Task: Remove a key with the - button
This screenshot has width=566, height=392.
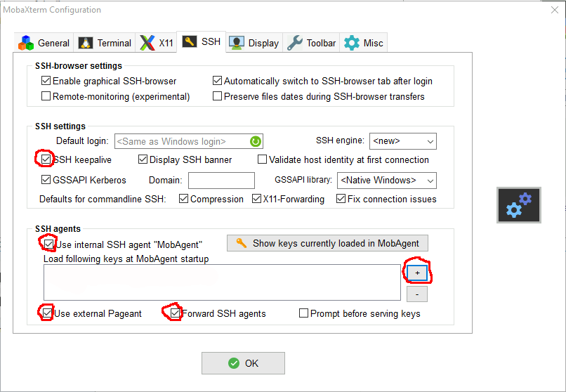Action: click(417, 294)
